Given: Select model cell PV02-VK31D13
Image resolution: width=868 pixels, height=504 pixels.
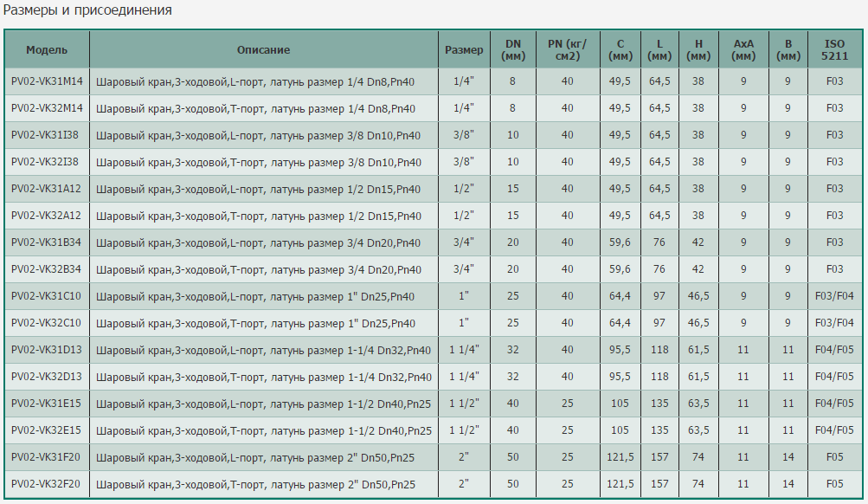Looking at the screenshot, I should (x=47, y=350).
